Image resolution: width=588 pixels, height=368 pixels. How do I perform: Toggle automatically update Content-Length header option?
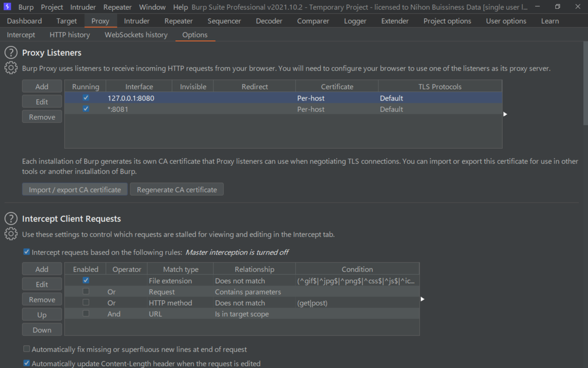(26, 364)
